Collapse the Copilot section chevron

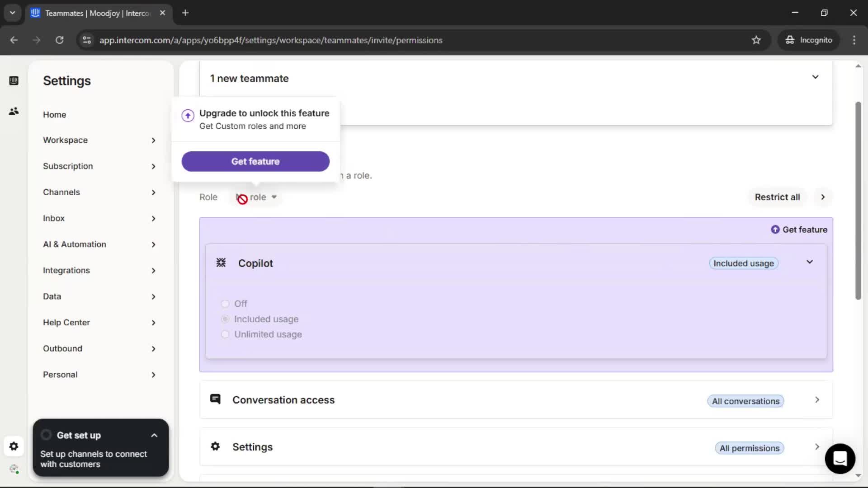click(810, 262)
